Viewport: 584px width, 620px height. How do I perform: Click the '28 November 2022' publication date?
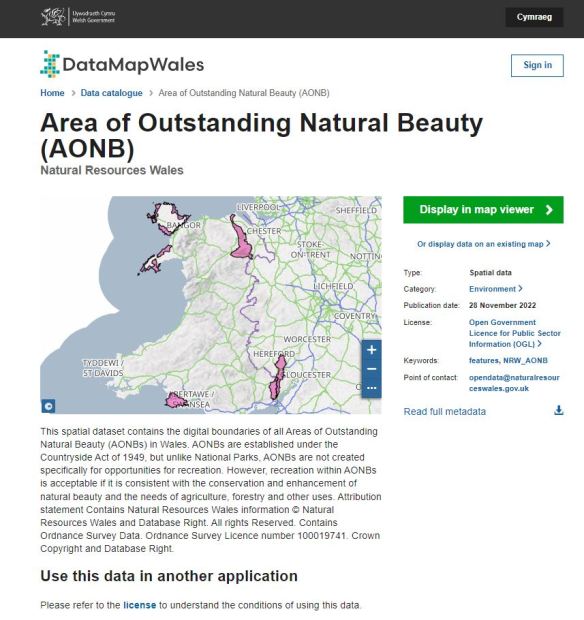coord(502,305)
